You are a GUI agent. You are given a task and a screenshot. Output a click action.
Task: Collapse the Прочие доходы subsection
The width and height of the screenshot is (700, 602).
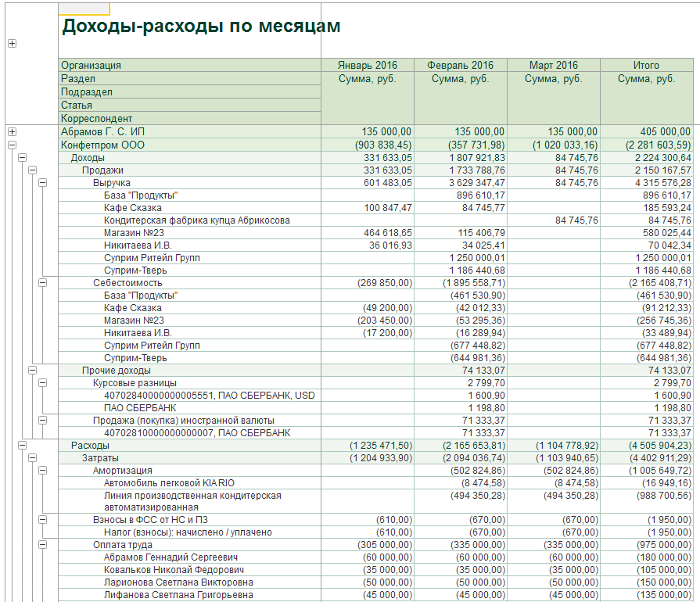coord(33,370)
